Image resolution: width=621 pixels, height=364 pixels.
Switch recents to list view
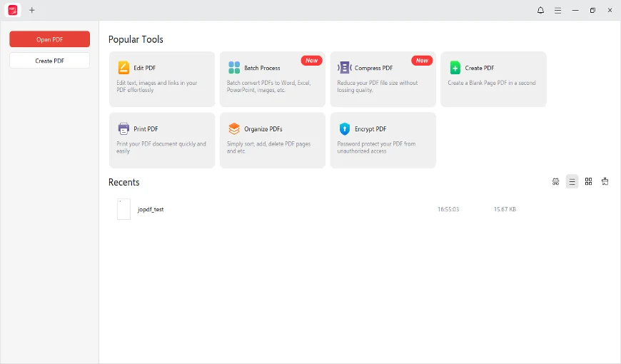point(572,181)
